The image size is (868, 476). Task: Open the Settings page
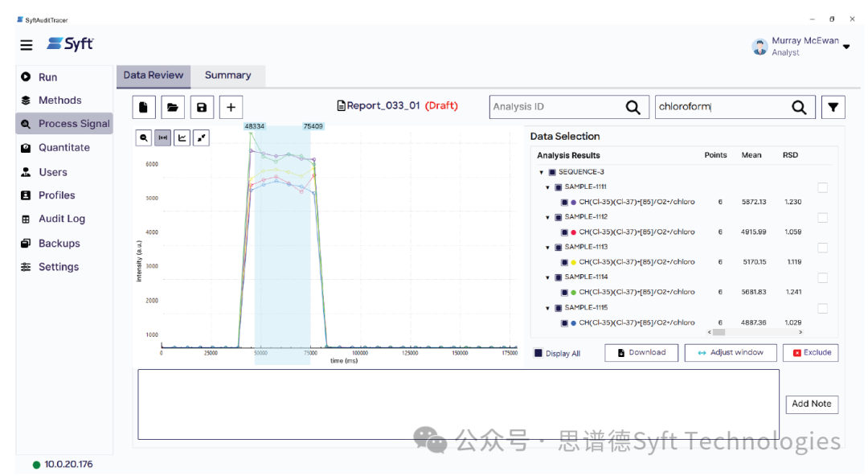pyautogui.click(x=58, y=267)
